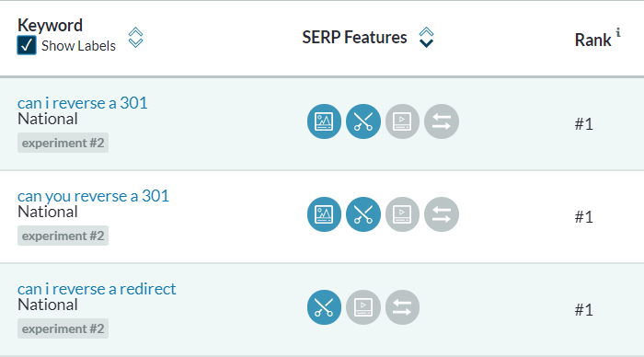Viewport: 644px width, 357px height.
Task: Open keyword "can you reverse a 301"
Action: pos(93,196)
